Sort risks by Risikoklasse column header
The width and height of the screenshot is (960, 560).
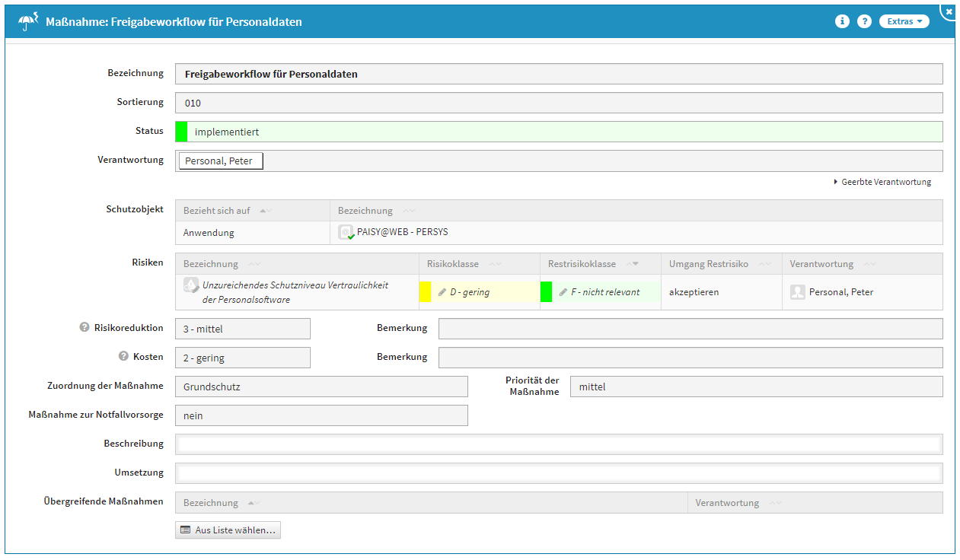pyautogui.click(x=452, y=264)
